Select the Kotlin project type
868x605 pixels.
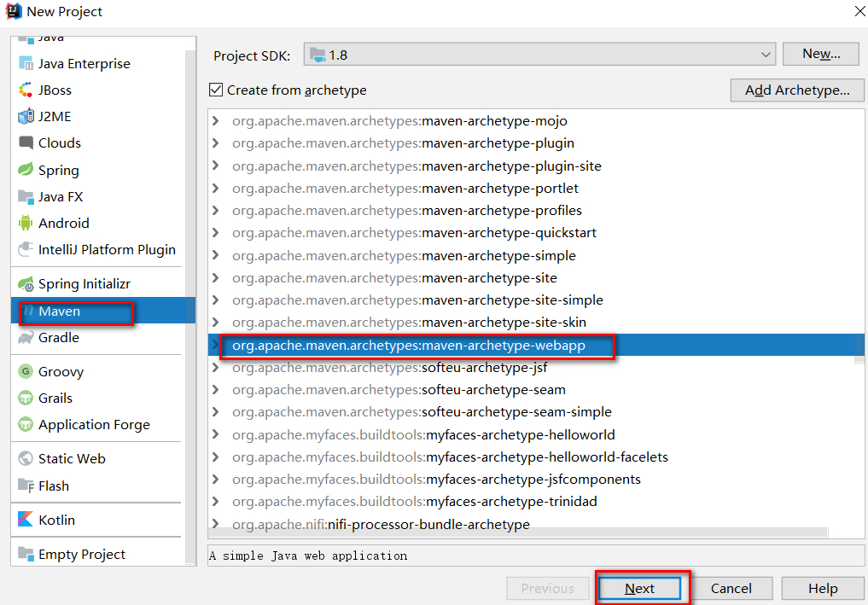[x=98, y=520]
